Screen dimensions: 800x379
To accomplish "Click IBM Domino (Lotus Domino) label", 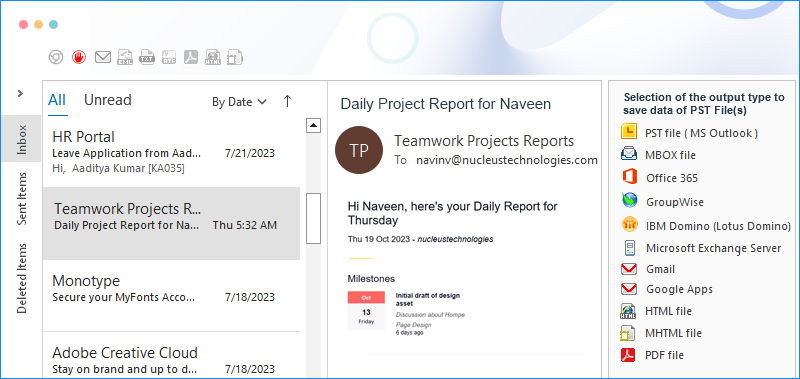I will click(718, 226).
